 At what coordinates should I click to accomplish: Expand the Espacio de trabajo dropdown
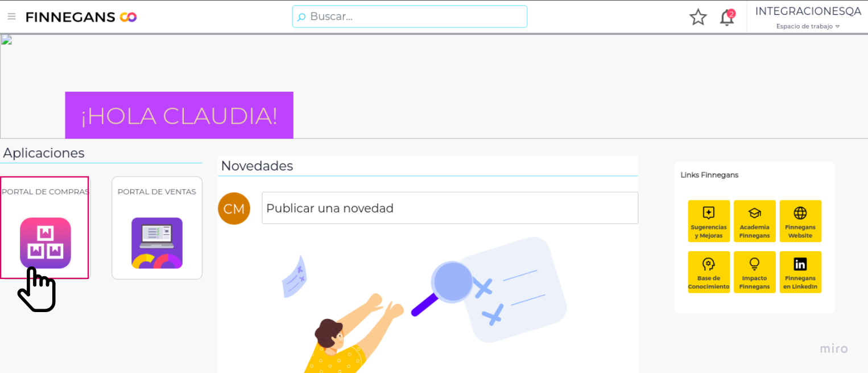click(x=808, y=26)
